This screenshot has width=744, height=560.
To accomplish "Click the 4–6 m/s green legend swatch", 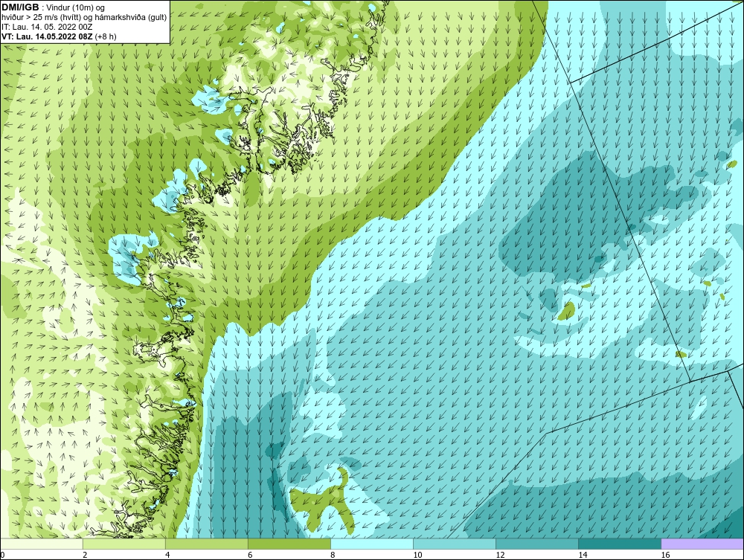I will [206, 544].
